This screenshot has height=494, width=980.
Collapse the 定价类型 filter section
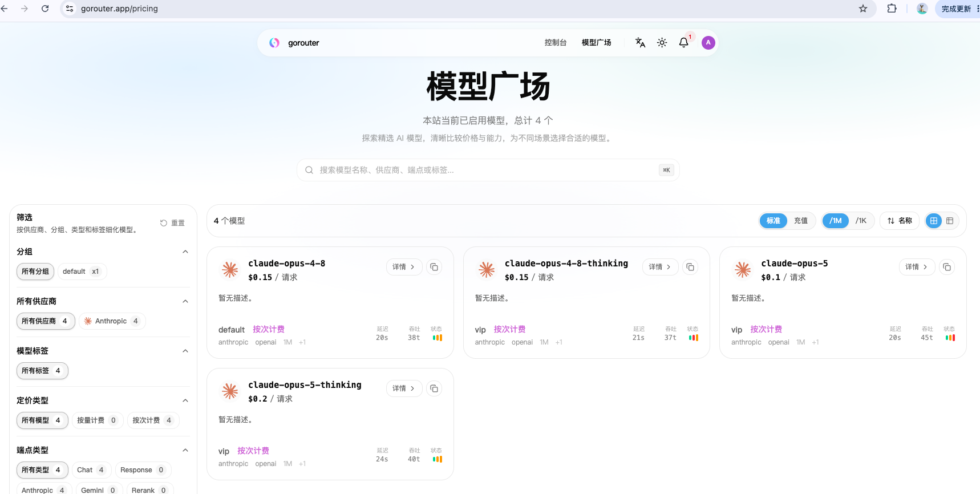click(x=185, y=400)
